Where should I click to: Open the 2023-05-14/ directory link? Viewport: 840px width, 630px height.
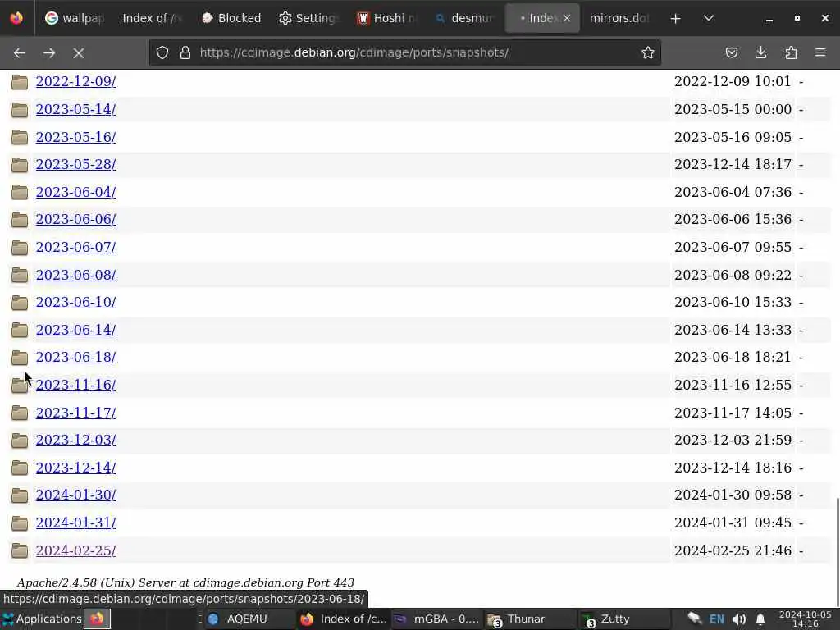(x=75, y=109)
